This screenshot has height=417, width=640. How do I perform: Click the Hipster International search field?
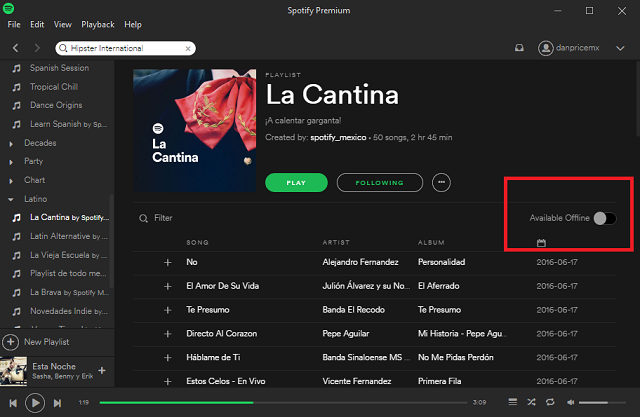[x=126, y=48]
